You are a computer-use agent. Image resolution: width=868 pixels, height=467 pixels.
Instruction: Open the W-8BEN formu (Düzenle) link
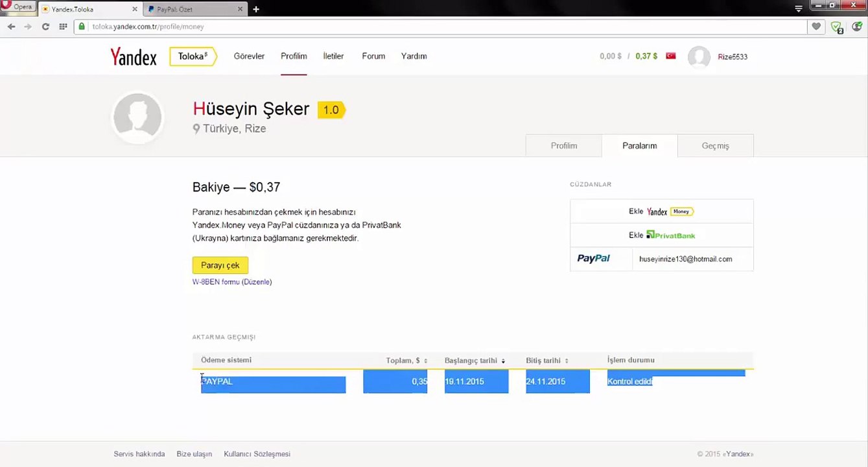point(232,282)
